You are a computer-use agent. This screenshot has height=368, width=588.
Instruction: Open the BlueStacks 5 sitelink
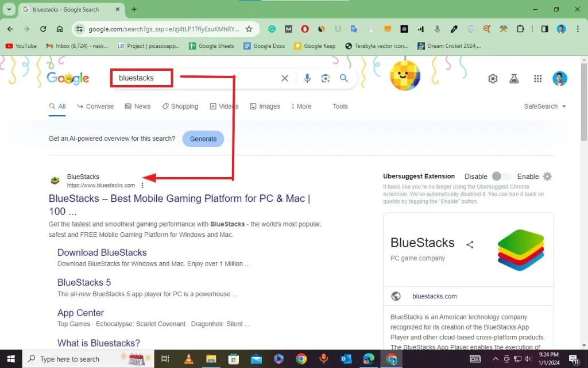pos(84,282)
